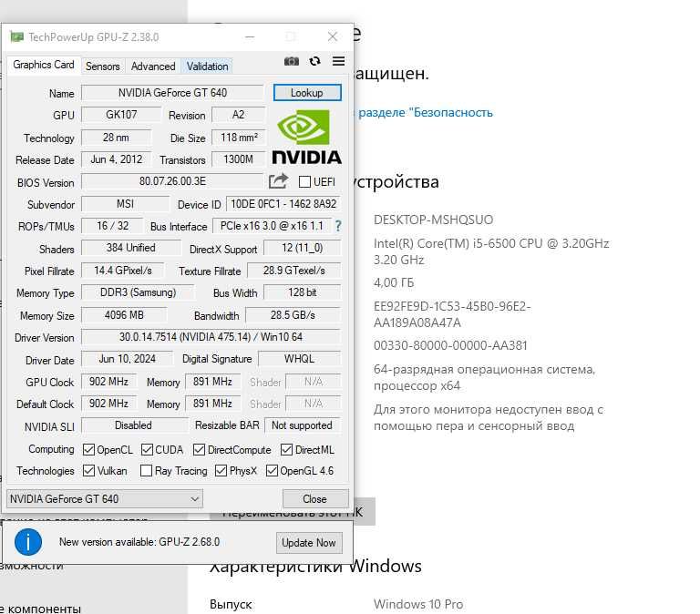
Task: Click the blue info icon in update banner
Action: point(28,542)
